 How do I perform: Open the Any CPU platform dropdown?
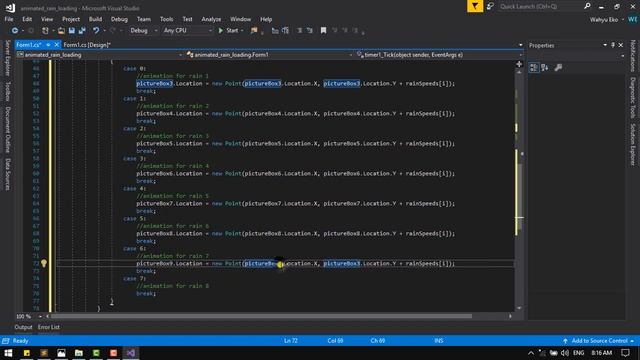point(187,31)
